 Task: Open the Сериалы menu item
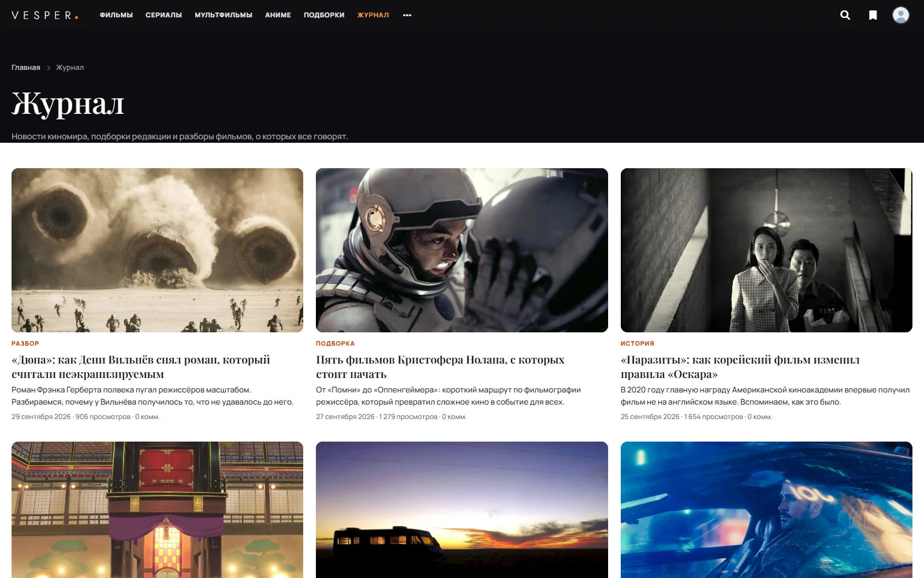click(x=163, y=15)
